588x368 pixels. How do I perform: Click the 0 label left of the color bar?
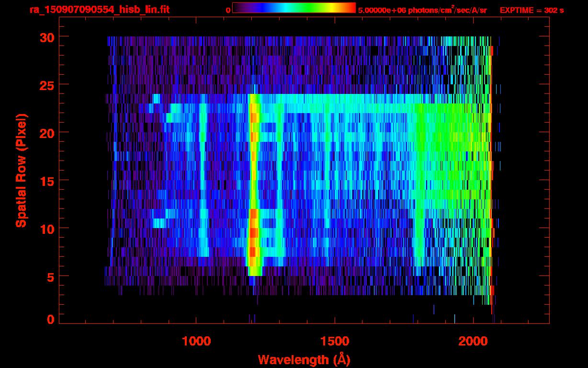click(228, 10)
